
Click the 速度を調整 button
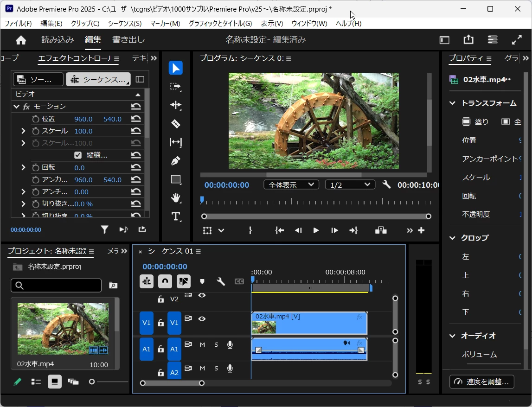(x=482, y=382)
